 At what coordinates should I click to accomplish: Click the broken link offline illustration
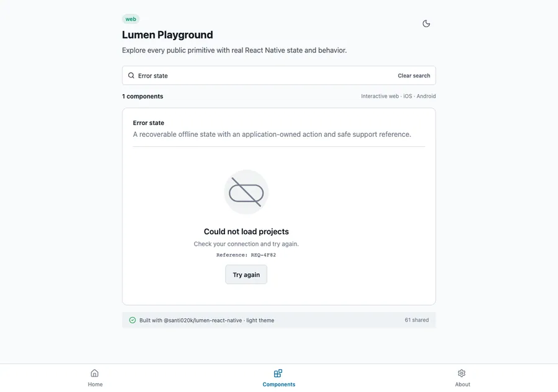[246, 192]
